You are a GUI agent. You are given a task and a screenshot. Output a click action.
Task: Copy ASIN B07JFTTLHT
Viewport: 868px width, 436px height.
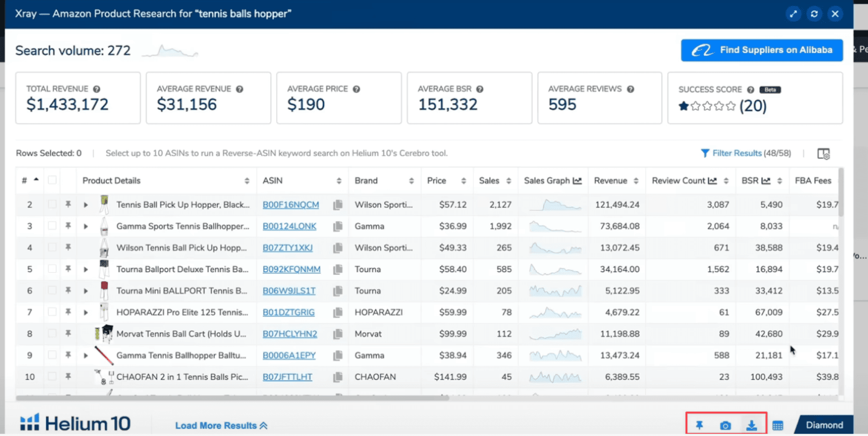(x=338, y=377)
